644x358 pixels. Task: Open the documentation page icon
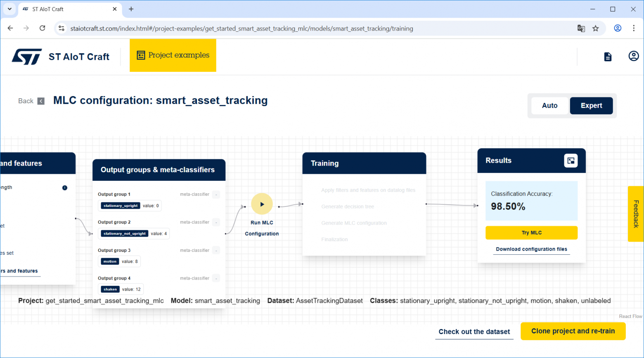coord(608,57)
